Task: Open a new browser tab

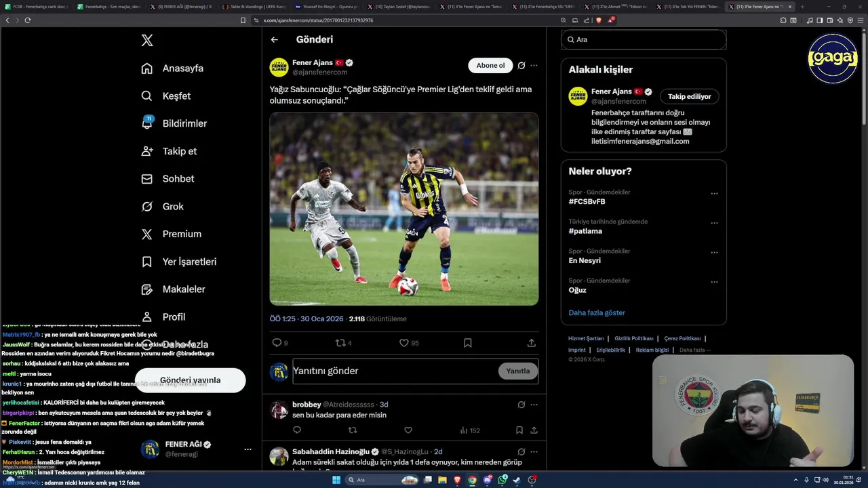Action: 802,7
